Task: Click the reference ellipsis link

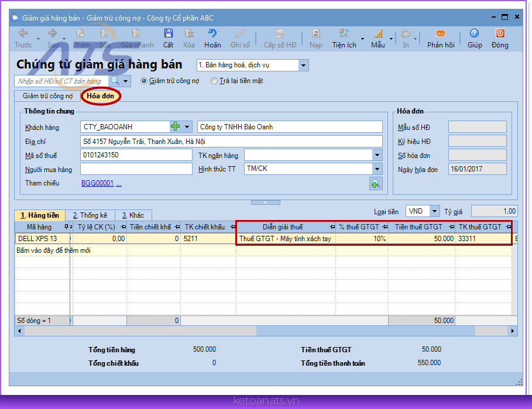Action: click(x=118, y=184)
